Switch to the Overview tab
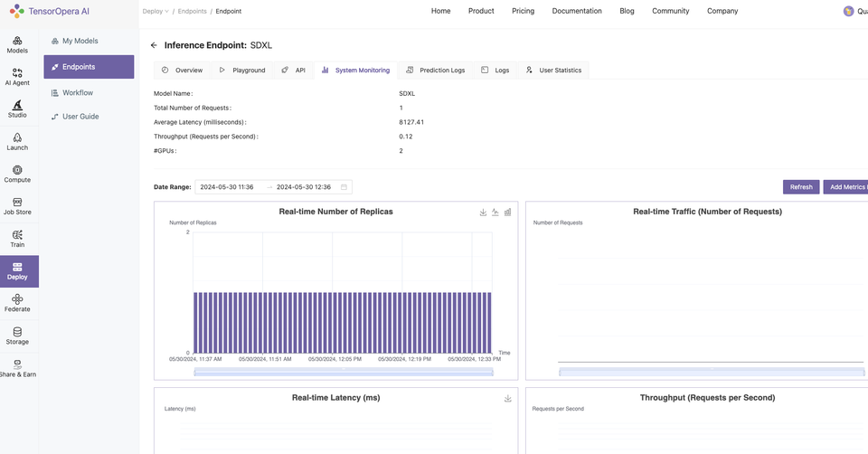Image resolution: width=868 pixels, height=454 pixels. 182,71
